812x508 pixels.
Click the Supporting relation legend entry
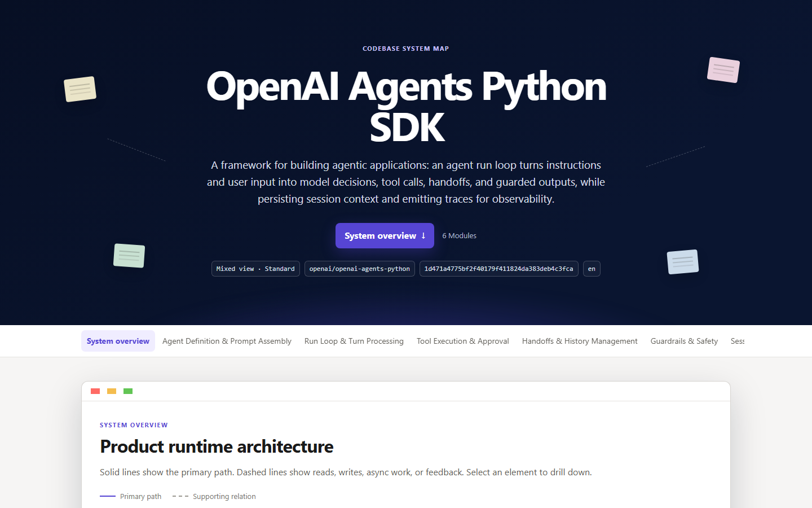coord(214,497)
